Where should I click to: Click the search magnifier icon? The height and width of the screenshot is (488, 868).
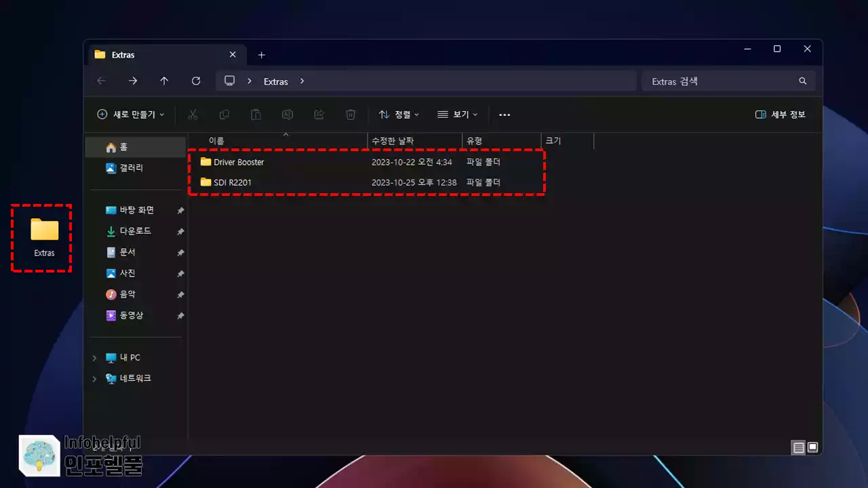[803, 81]
